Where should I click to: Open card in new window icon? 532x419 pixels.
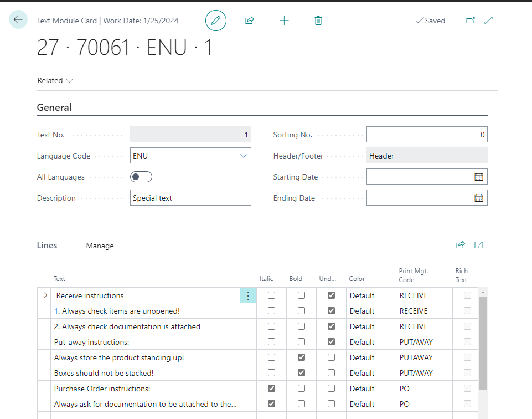[471, 21]
